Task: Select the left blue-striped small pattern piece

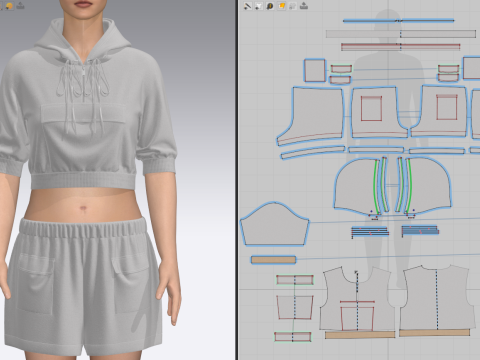Action: point(370,232)
